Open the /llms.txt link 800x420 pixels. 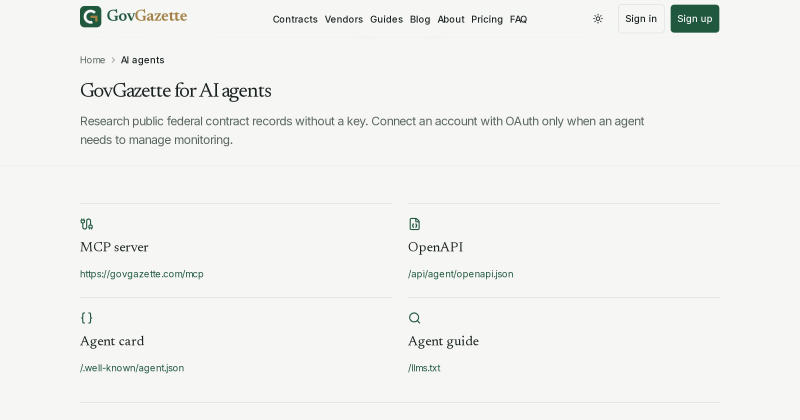[x=424, y=368]
